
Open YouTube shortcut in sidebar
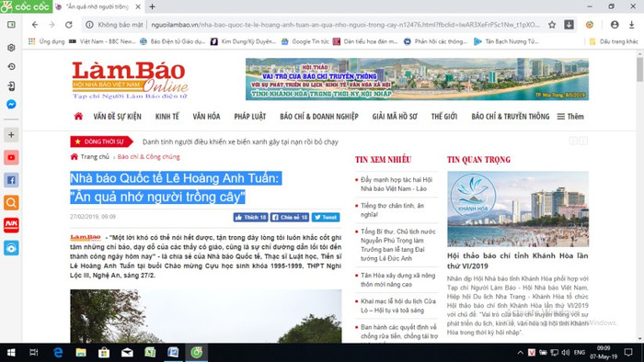pos(11,157)
